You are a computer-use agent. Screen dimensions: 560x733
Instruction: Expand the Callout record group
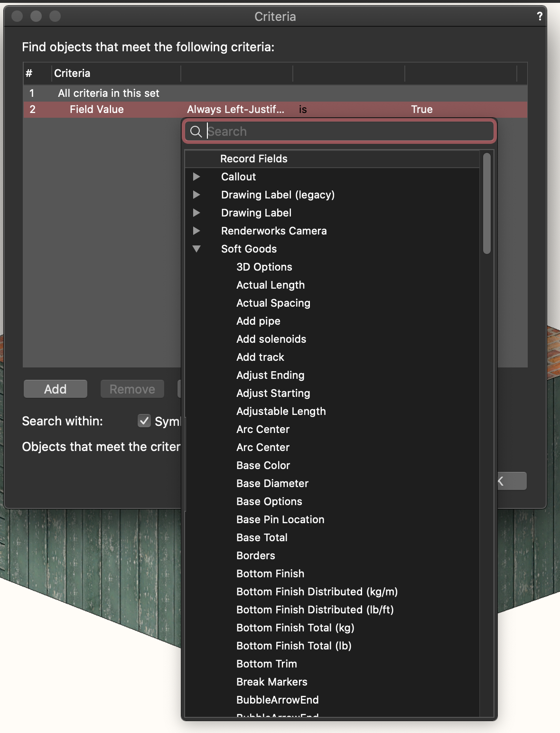click(196, 177)
